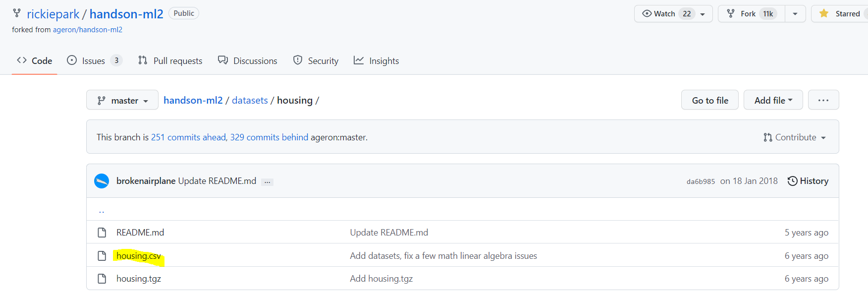Open the Add datasets commit message link

(x=443, y=256)
